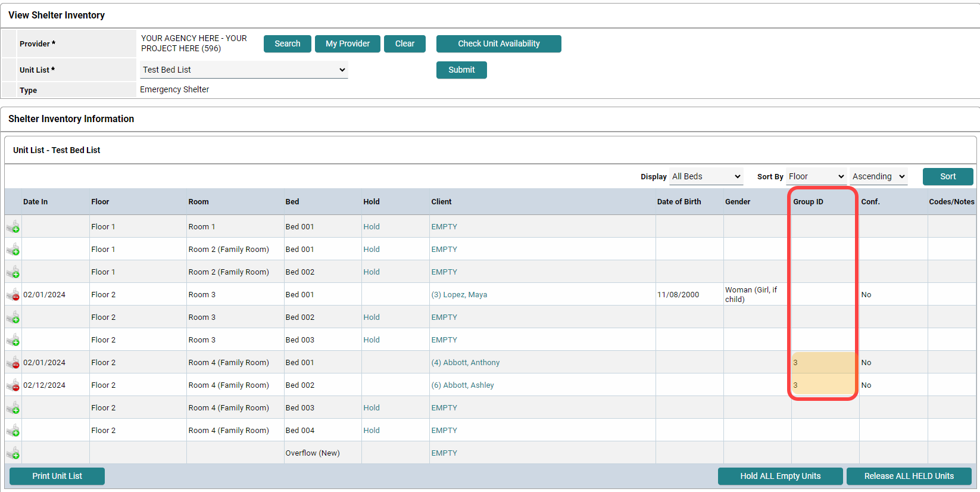Click remove icon for Abbott, Ashley row
The width and height of the screenshot is (980, 492).
pyautogui.click(x=13, y=385)
